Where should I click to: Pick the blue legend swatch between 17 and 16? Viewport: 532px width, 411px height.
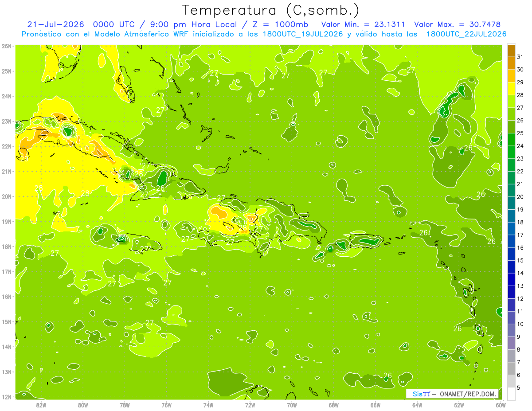click(511, 241)
